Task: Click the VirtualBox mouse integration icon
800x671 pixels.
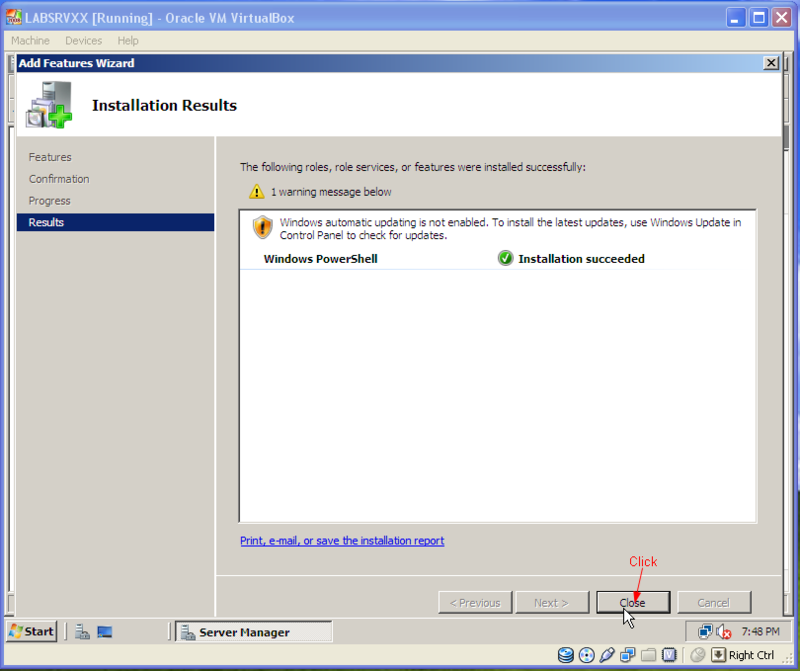Action: [697, 655]
